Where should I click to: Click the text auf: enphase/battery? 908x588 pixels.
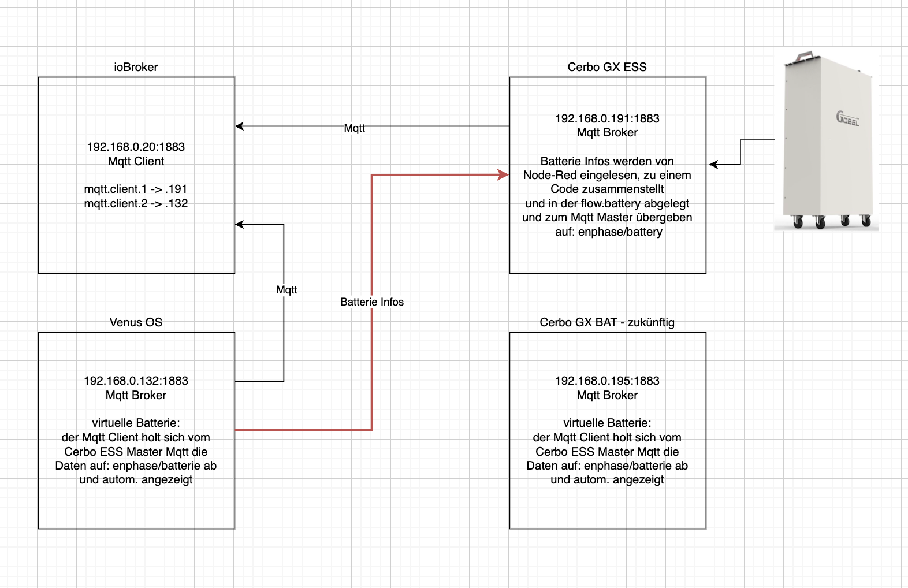pyautogui.click(x=609, y=232)
